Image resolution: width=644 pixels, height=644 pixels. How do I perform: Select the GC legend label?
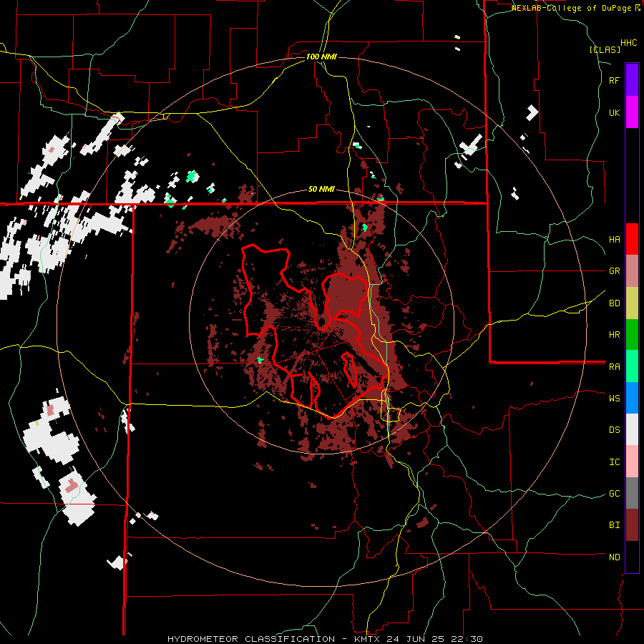click(614, 493)
